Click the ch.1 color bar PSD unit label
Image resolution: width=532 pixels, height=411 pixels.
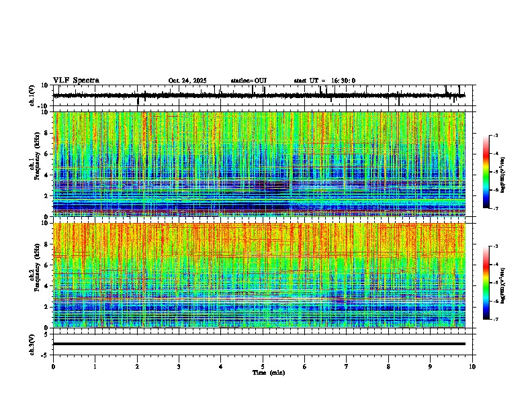coord(503,175)
